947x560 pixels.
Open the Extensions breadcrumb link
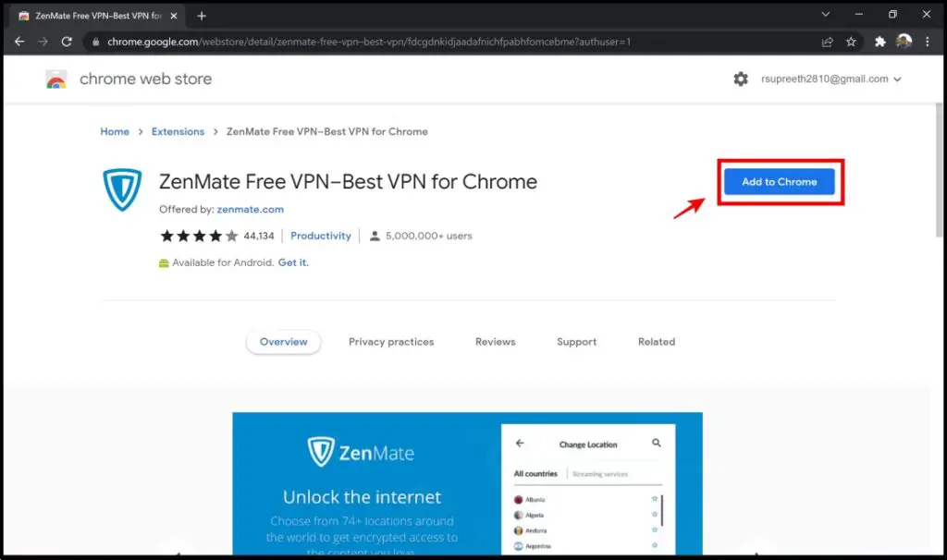click(178, 131)
